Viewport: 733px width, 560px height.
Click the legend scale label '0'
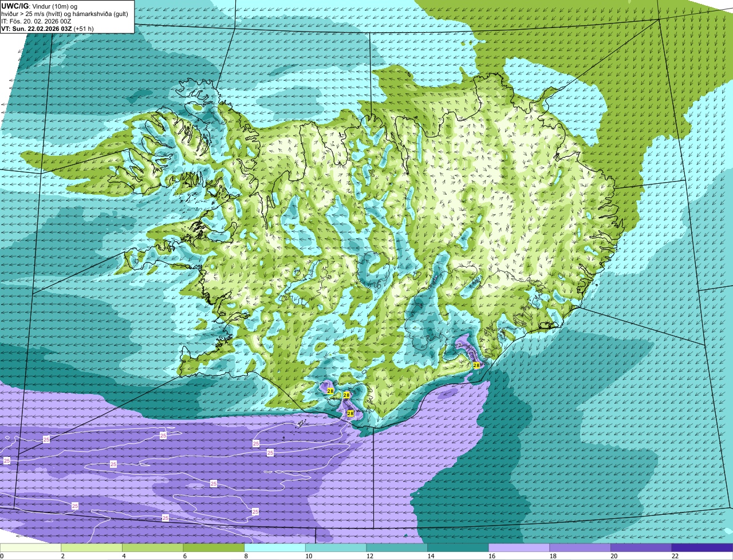[2, 556]
